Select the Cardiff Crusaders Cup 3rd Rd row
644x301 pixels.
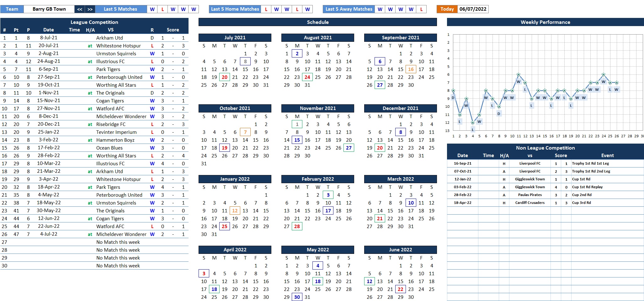point(530,203)
